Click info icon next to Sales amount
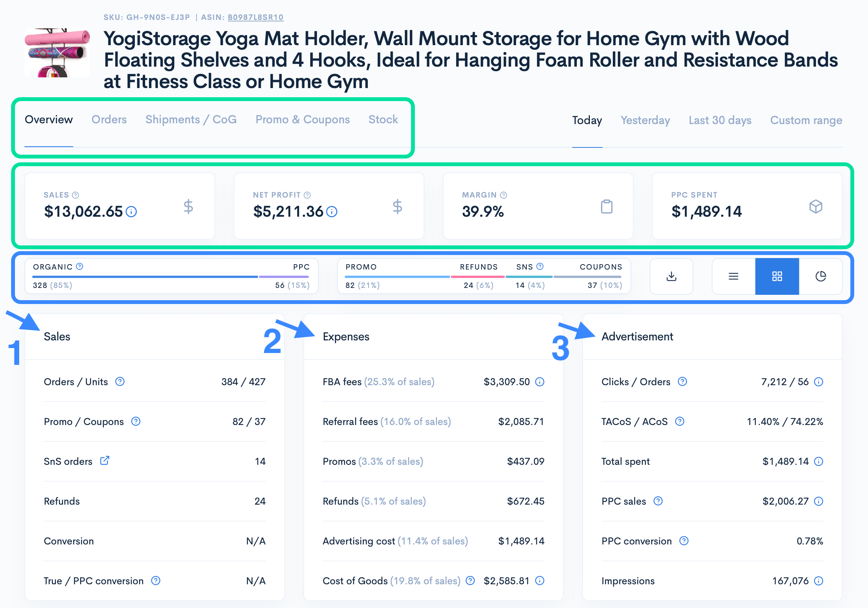Screen dimensions: 868x608 point(131,212)
